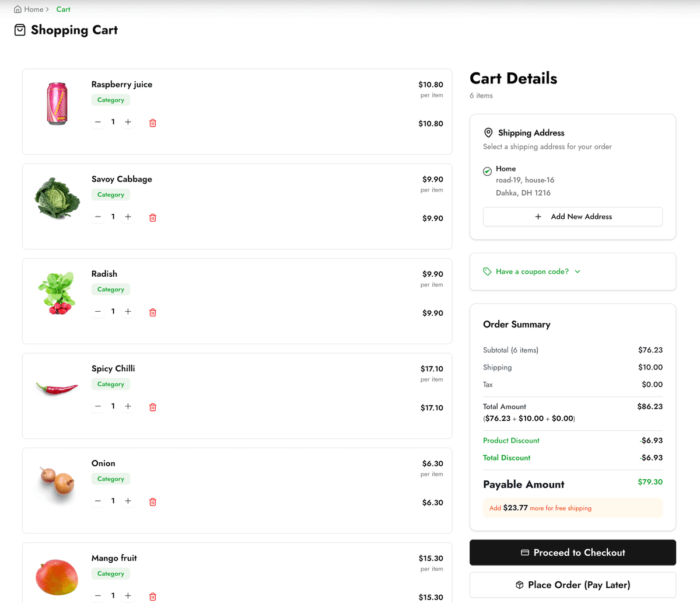700x603 pixels.
Task: Click the chevron next to the coupon code
Action: click(577, 271)
